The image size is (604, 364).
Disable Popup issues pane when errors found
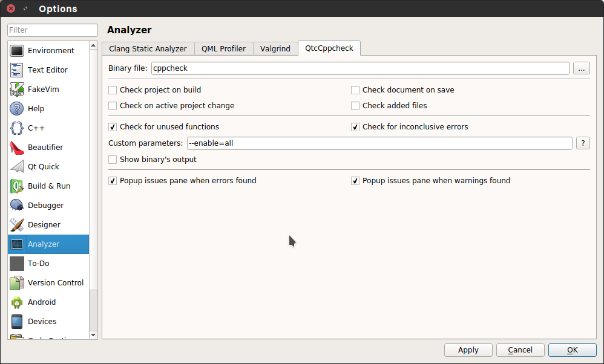(113, 181)
